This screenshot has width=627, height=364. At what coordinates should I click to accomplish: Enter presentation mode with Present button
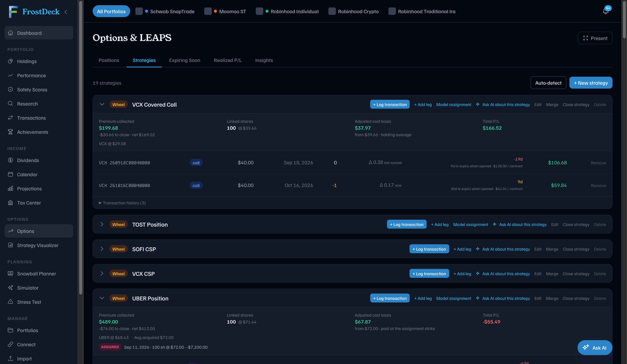(595, 38)
